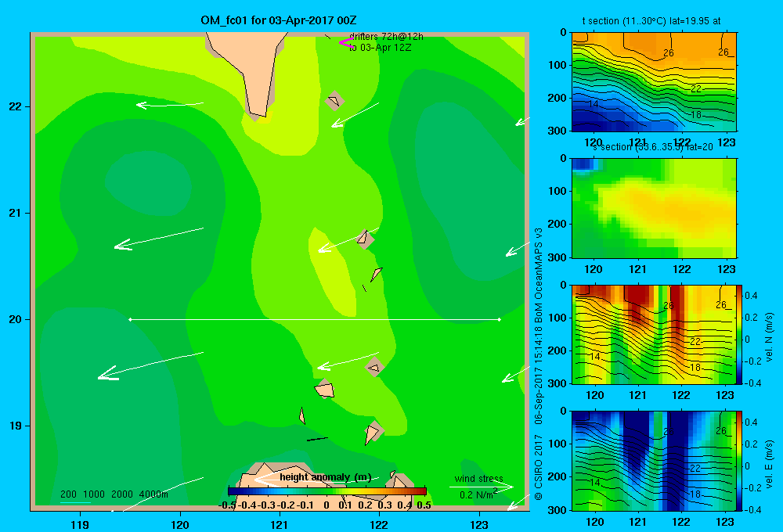Click the west endpoint diamond of the section line
The image size is (783, 532).
pos(130,319)
